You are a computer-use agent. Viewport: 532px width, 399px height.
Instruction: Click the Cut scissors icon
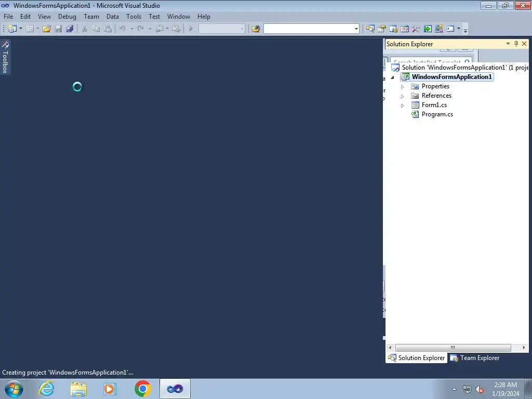85,29
